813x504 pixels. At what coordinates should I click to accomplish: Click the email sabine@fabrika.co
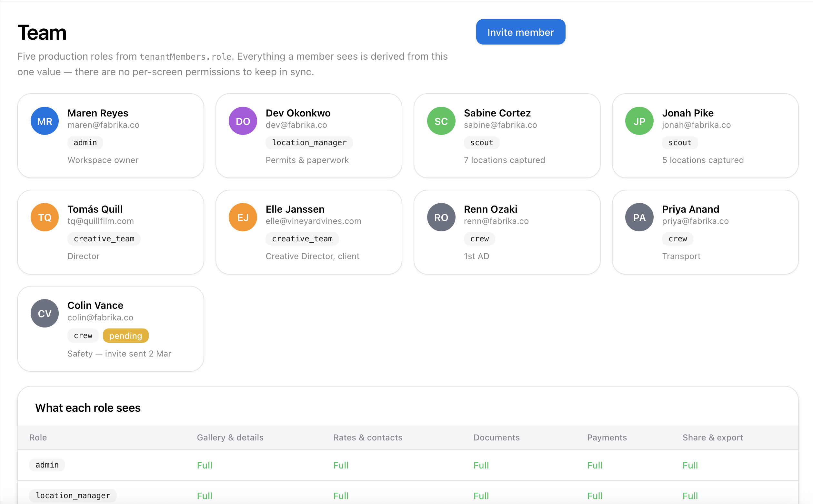point(500,125)
